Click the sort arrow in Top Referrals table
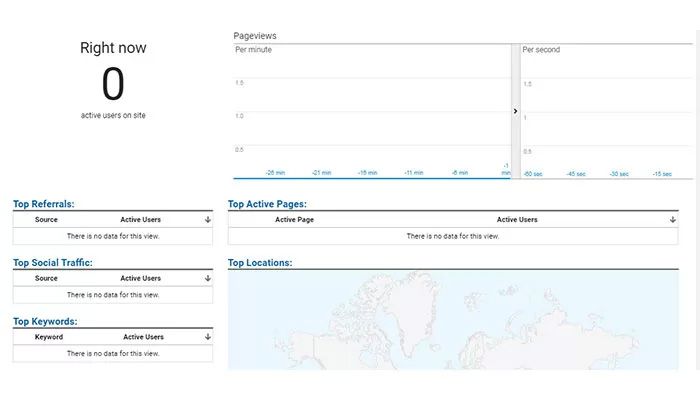Viewport: 700px width, 400px height. click(207, 219)
